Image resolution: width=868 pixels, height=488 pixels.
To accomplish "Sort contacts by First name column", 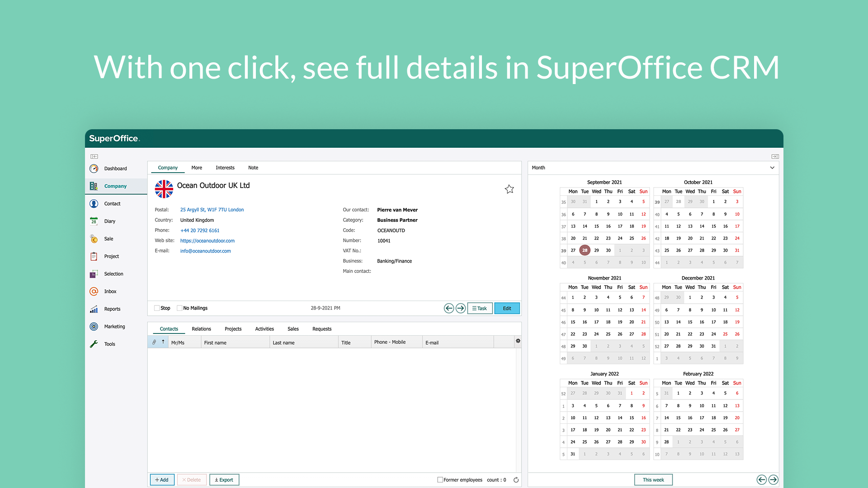I will tap(235, 343).
